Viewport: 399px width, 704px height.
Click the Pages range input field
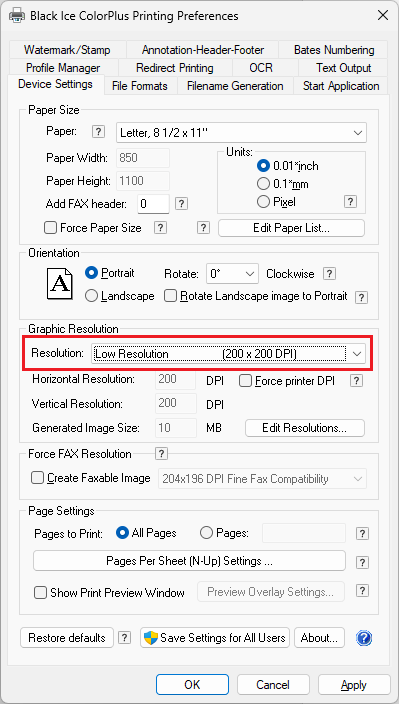(x=304, y=533)
